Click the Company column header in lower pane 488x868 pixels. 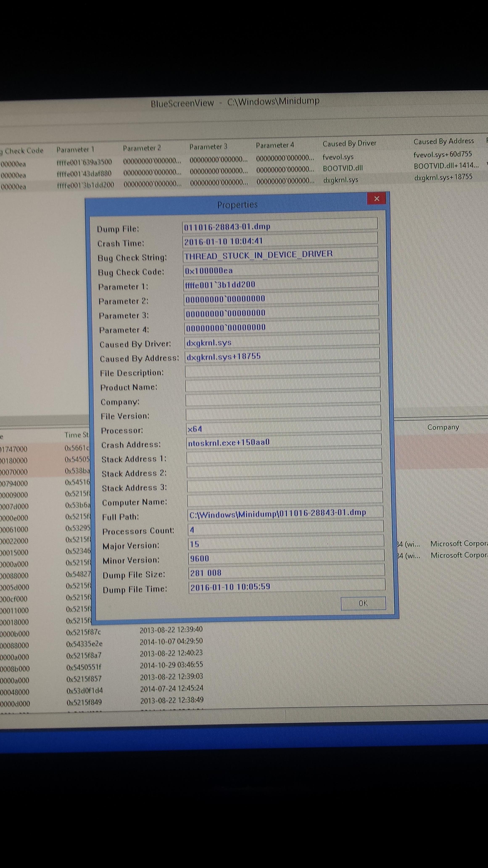[x=443, y=427]
